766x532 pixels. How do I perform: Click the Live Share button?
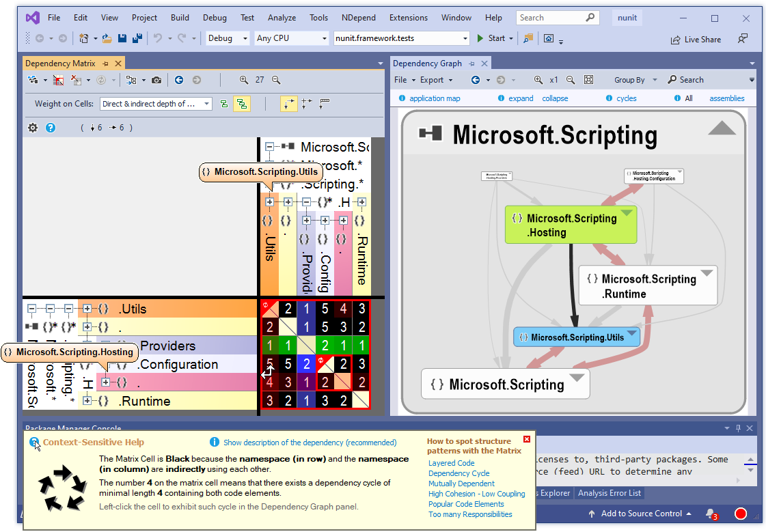[696, 40]
